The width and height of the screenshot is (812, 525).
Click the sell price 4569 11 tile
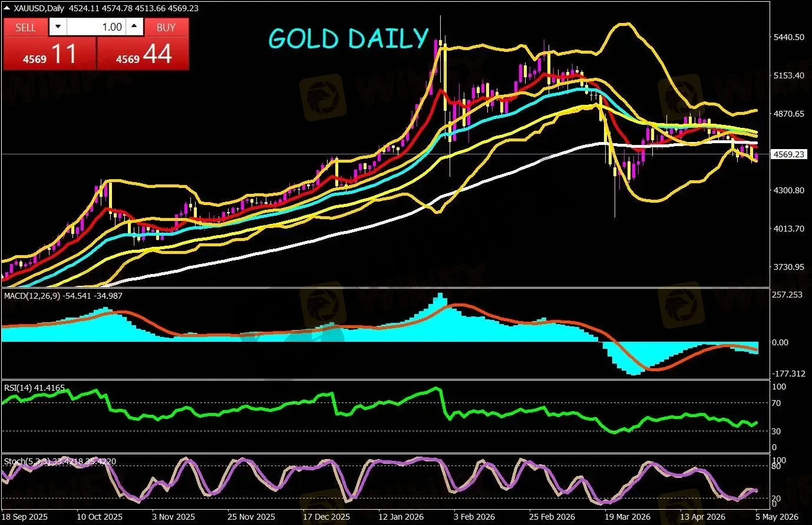point(49,54)
